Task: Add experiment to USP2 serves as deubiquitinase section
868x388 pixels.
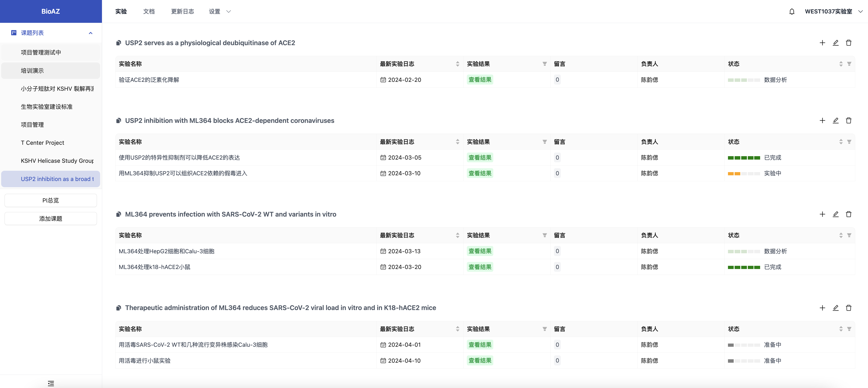Action: pos(822,43)
